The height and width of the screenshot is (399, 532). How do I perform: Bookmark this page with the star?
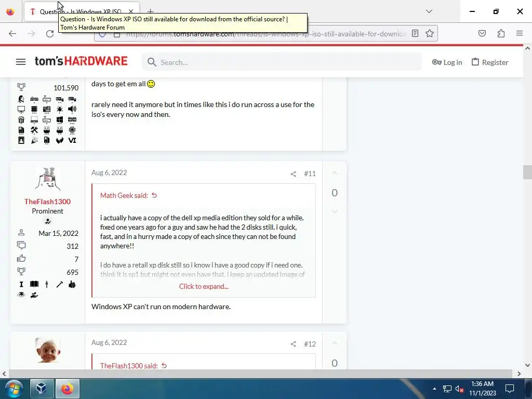(430, 33)
